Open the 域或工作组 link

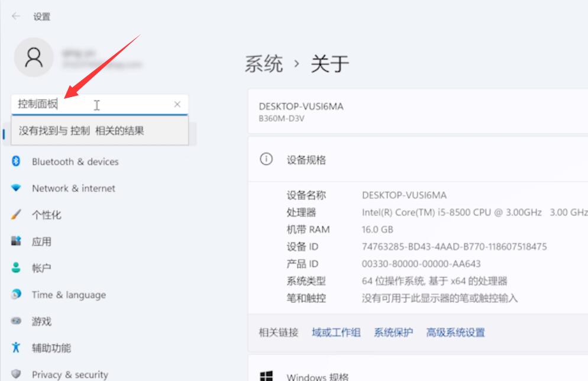[x=336, y=332]
